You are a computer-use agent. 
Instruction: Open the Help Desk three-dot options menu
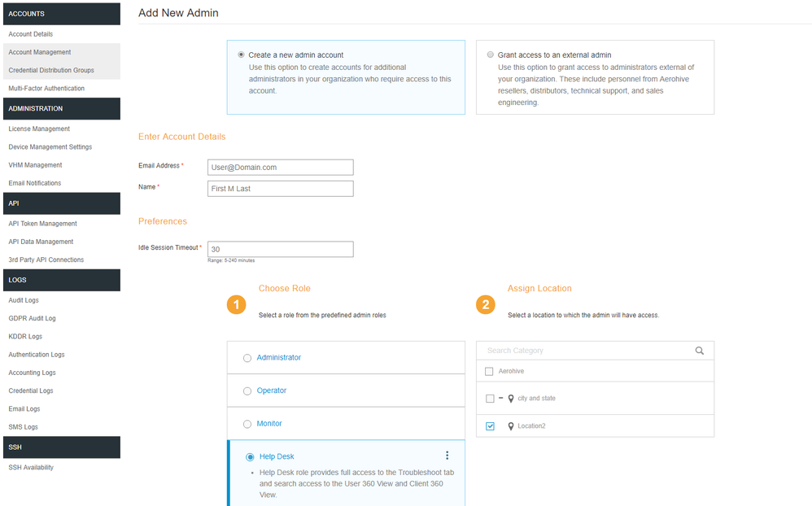[x=447, y=456]
